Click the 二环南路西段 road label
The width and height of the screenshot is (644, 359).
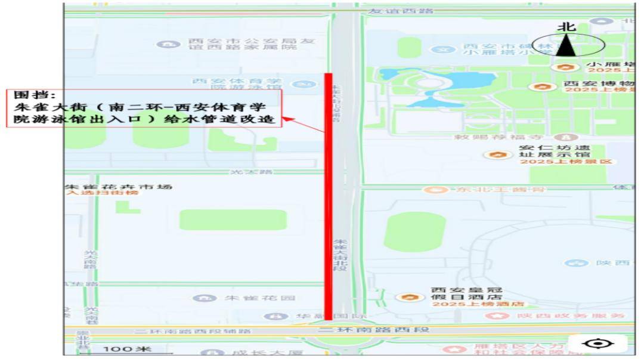373,330
